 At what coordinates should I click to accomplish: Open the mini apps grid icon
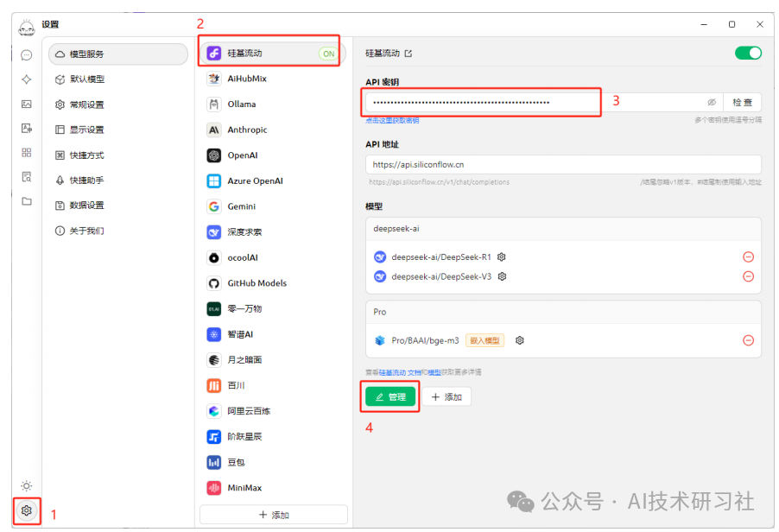tap(26, 153)
